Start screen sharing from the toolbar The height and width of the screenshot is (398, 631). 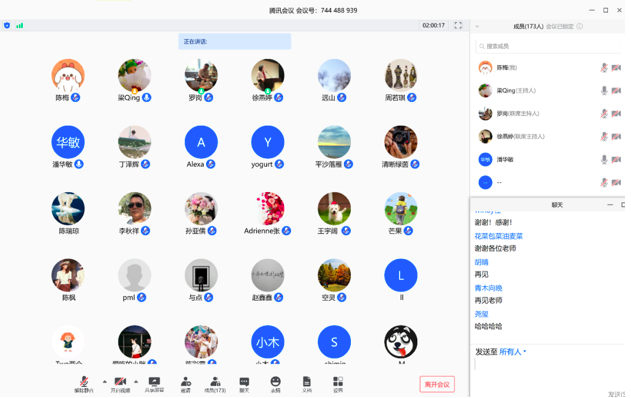[154, 384]
